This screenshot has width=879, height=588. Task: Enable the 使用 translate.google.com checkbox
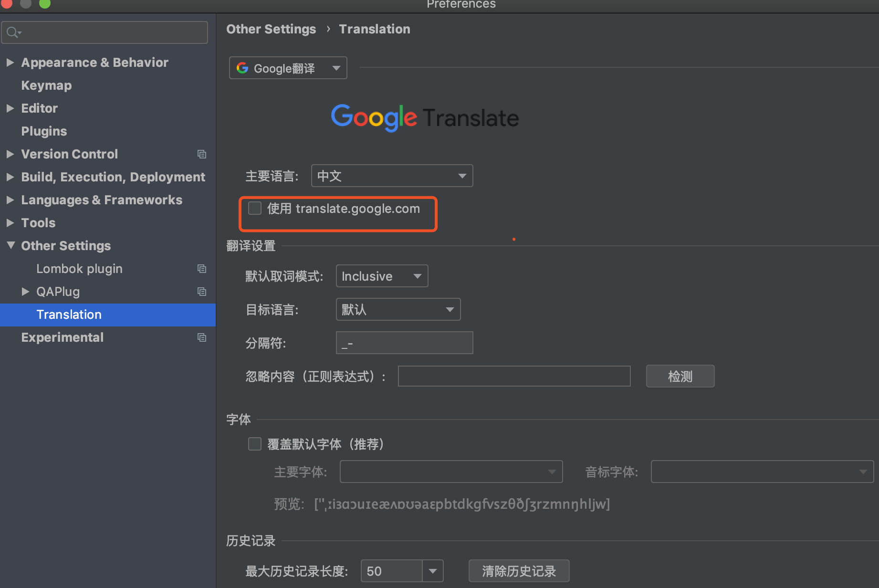(x=255, y=208)
